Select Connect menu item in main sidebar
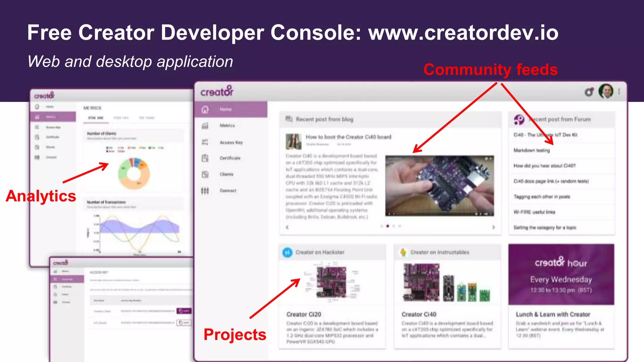 click(x=231, y=190)
